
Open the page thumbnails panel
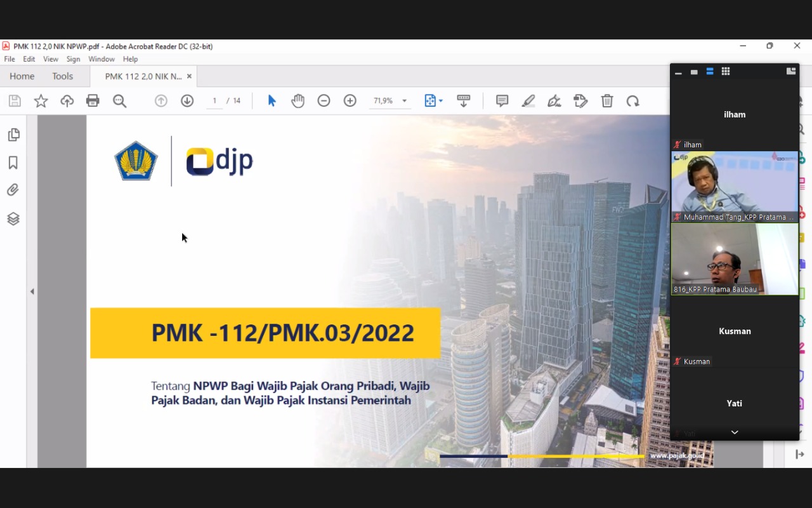(13, 135)
